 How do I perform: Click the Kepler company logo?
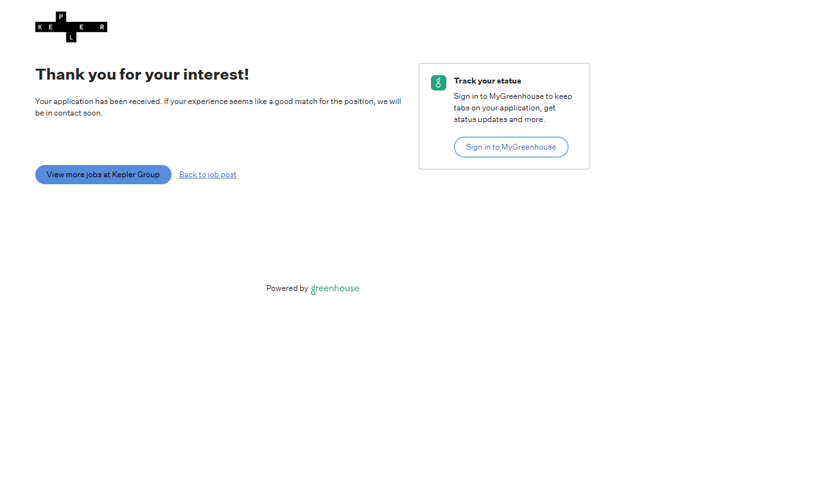[x=71, y=27]
